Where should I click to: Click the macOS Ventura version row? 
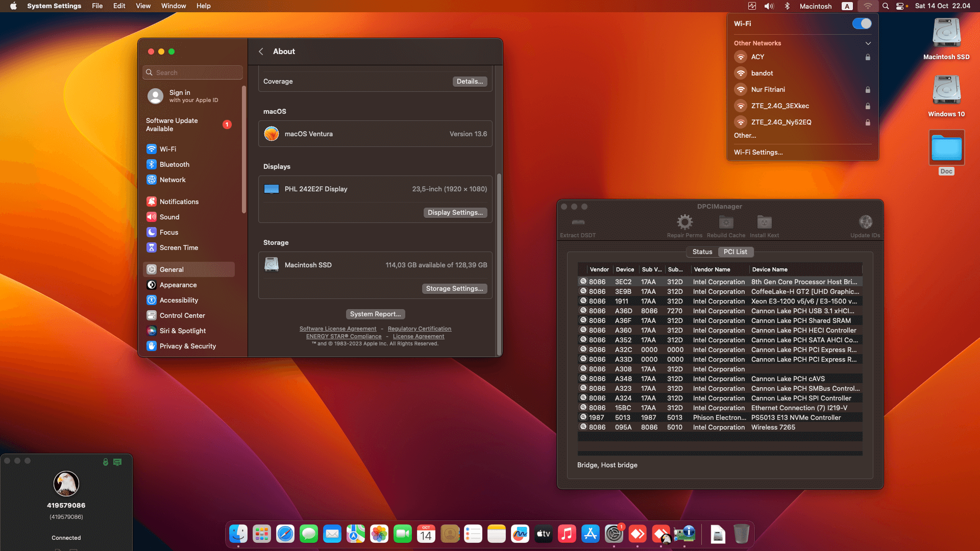pyautogui.click(x=375, y=134)
